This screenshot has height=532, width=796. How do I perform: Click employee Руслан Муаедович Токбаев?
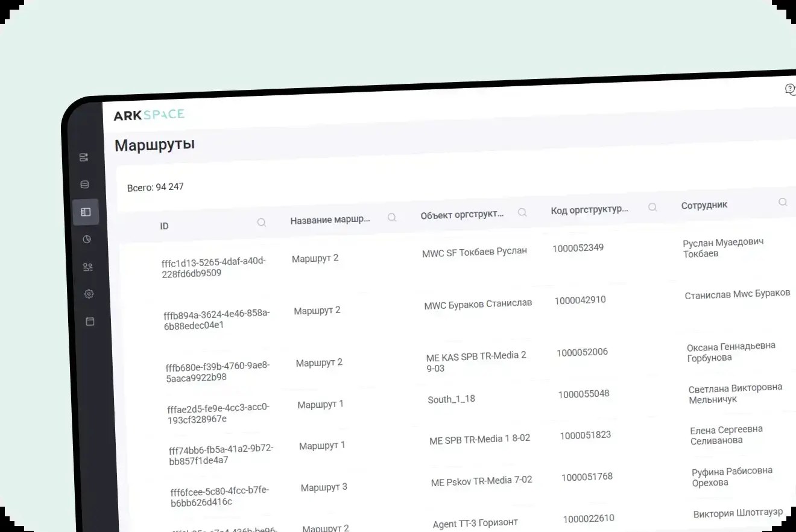point(724,248)
